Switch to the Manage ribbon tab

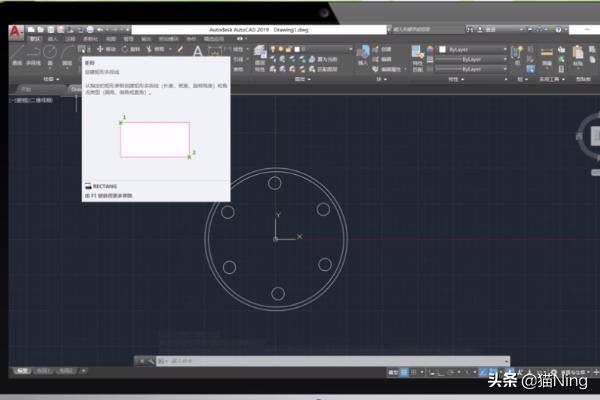tap(129, 39)
